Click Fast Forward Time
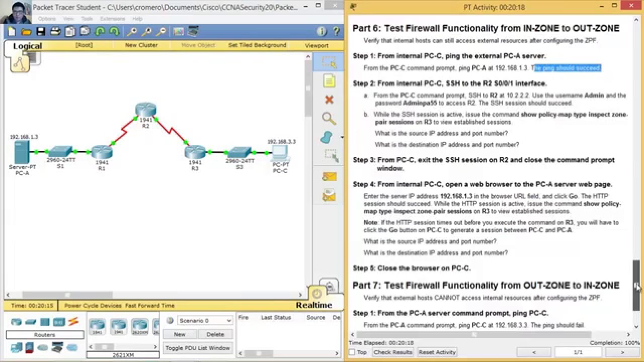 (150, 305)
